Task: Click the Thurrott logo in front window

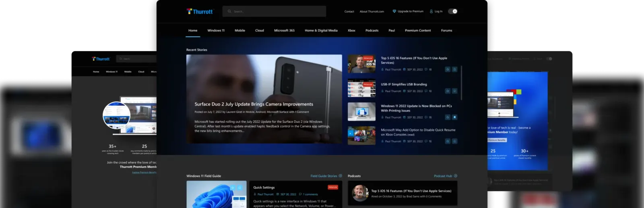Action: coord(200,12)
